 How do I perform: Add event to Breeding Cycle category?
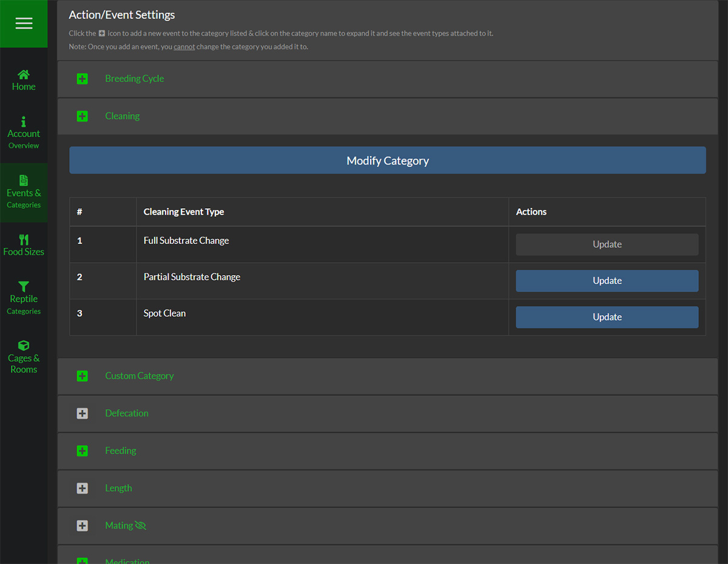click(83, 79)
